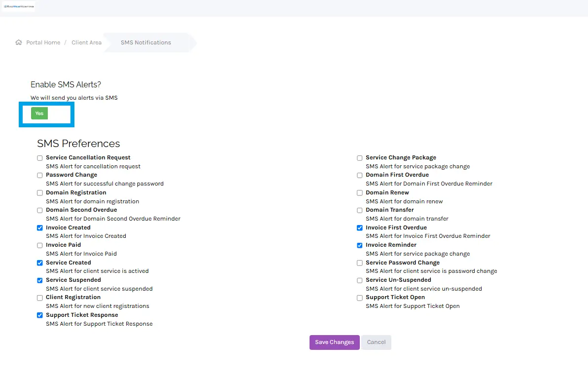Enable Service Cancellation Request alerts

point(39,158)
